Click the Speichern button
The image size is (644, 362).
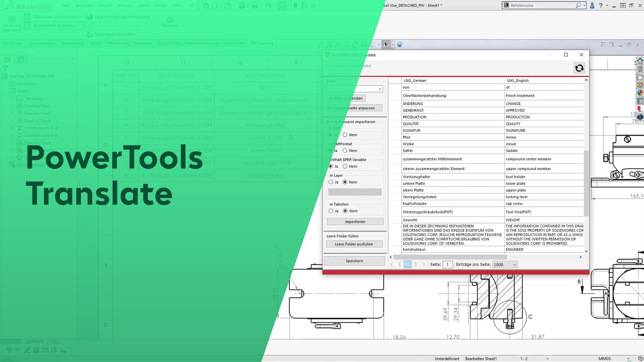click(x=354, y=260)
